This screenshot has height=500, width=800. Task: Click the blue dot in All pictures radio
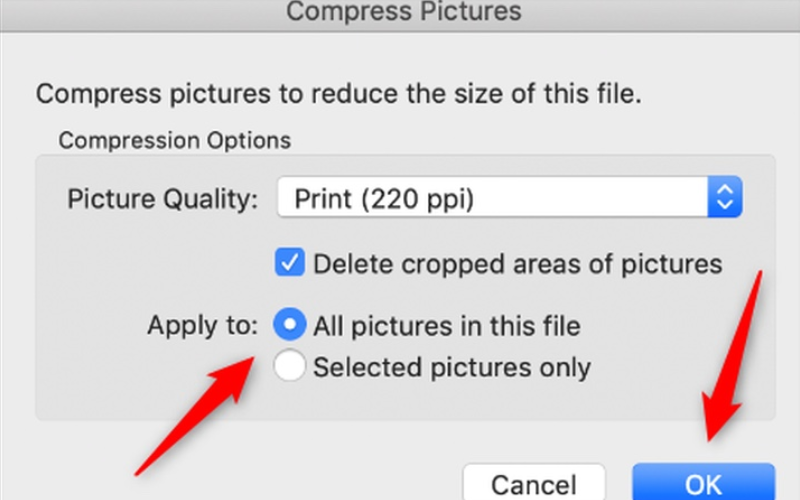point(290,325)
